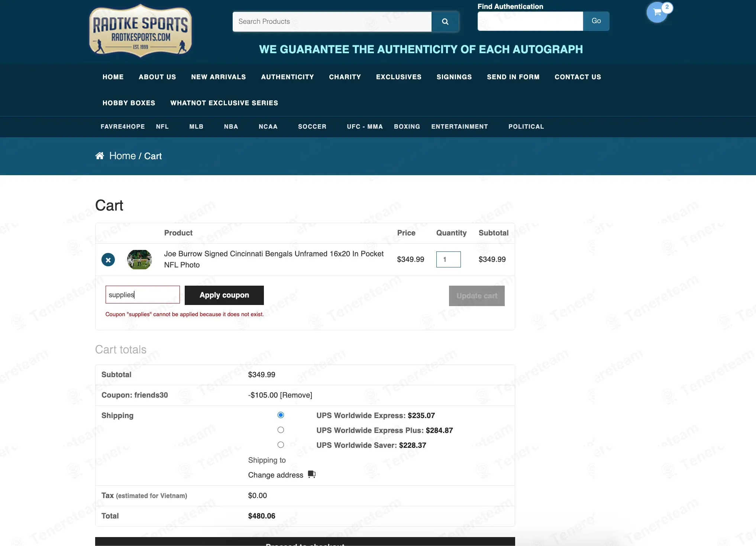Click the quantity box showing 1
Image resolution: width=756 pixels, height=546 pixels.
(x=449, y=259)
